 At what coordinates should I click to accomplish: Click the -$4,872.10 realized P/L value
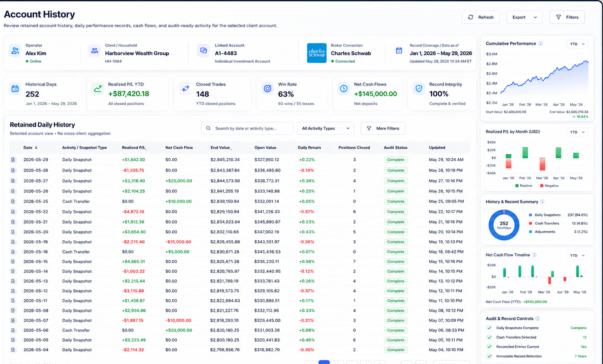[x=133, y=212]
